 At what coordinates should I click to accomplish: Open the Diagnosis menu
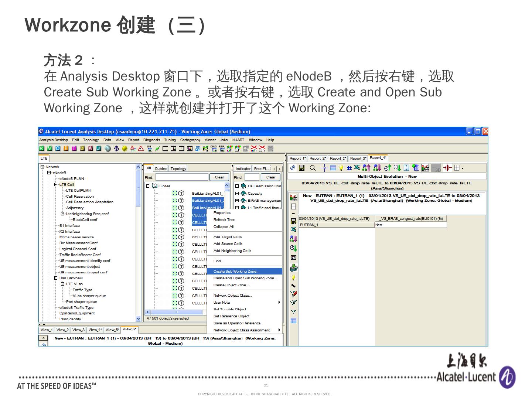click(151, 140)
